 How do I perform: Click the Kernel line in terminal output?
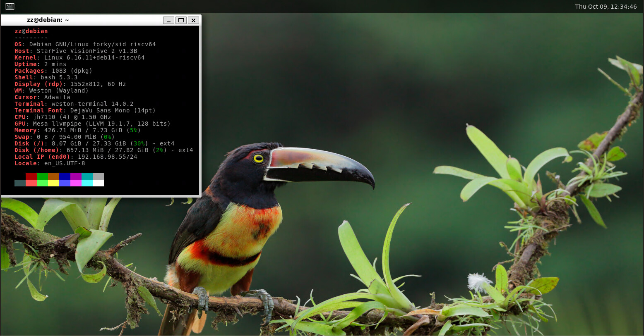[79, 57]
